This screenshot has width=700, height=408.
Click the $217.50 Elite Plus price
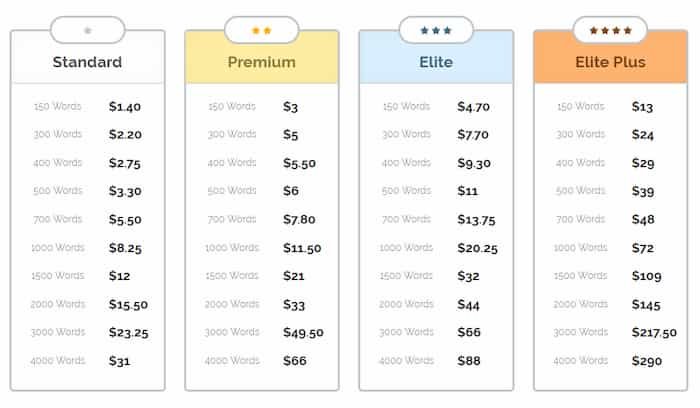click(654, 333)
